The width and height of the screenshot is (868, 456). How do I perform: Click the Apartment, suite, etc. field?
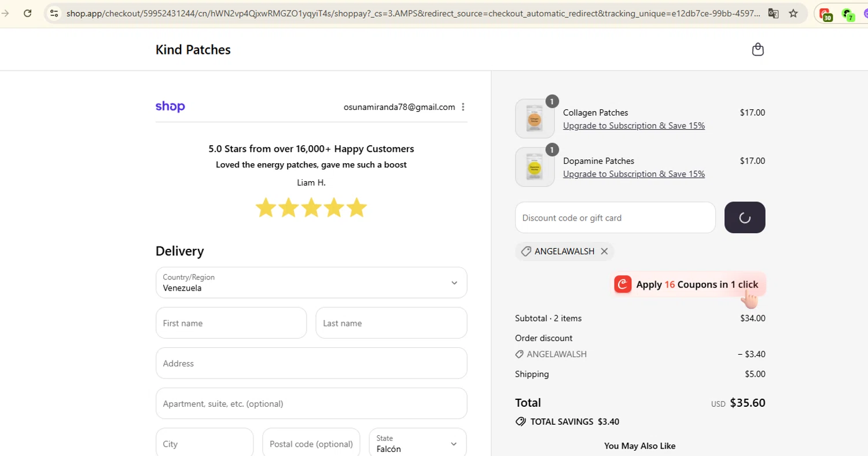[311, 403]
